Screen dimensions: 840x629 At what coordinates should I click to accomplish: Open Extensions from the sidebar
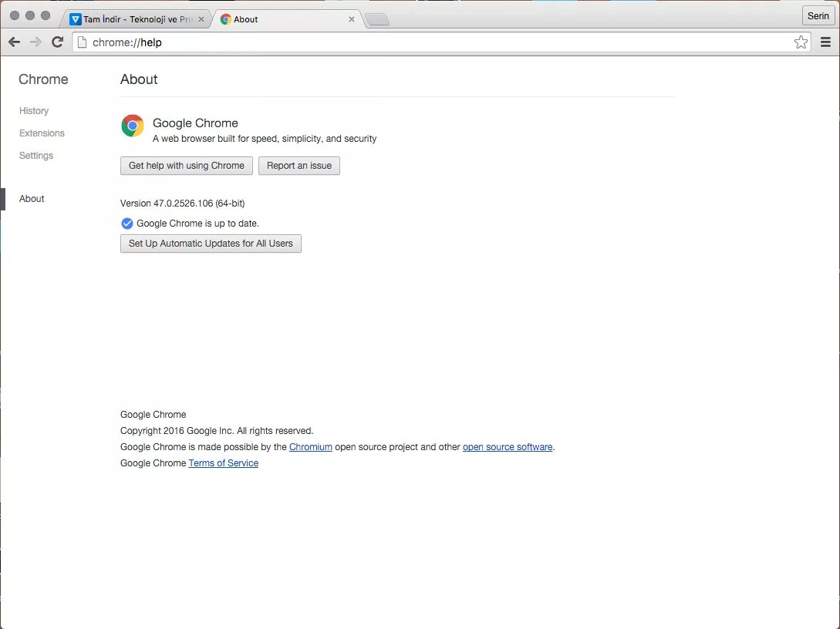(x=42, y=133)
